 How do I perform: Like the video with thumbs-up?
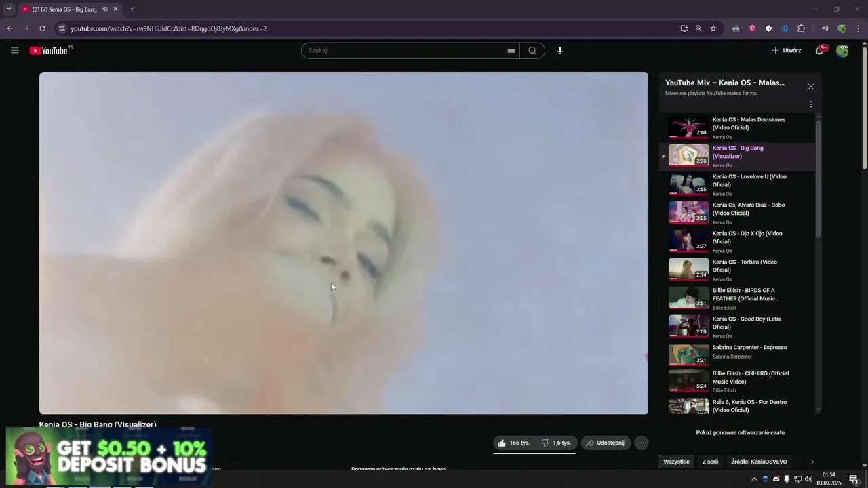(x=514, y=443)
